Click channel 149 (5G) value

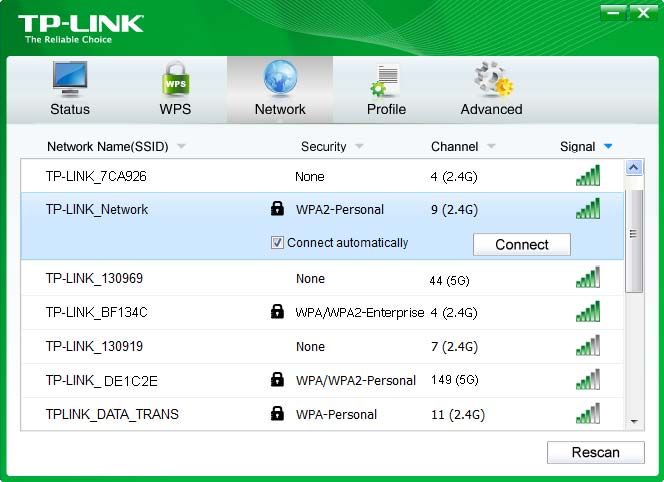pyautogui.click(x=454, y=380)
